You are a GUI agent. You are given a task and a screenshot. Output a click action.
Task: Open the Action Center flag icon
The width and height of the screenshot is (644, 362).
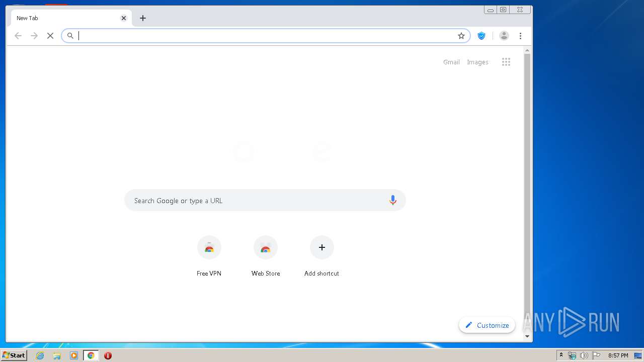[596, 355]
